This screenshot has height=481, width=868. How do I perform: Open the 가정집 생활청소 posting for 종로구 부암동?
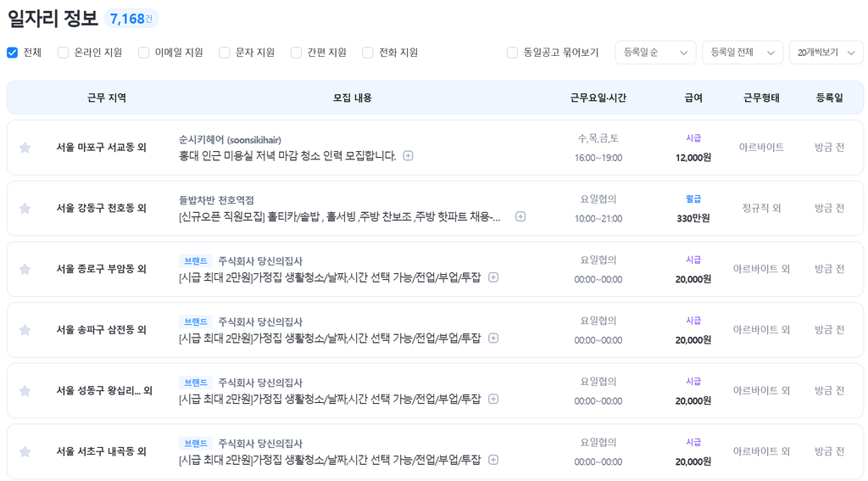pyautogui.click(x=330, y=277)
